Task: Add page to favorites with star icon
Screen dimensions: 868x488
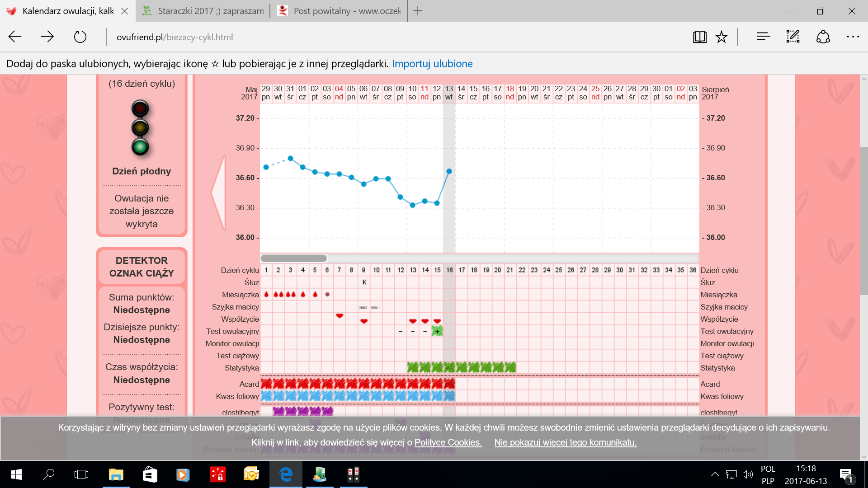Action: [722, 37]
